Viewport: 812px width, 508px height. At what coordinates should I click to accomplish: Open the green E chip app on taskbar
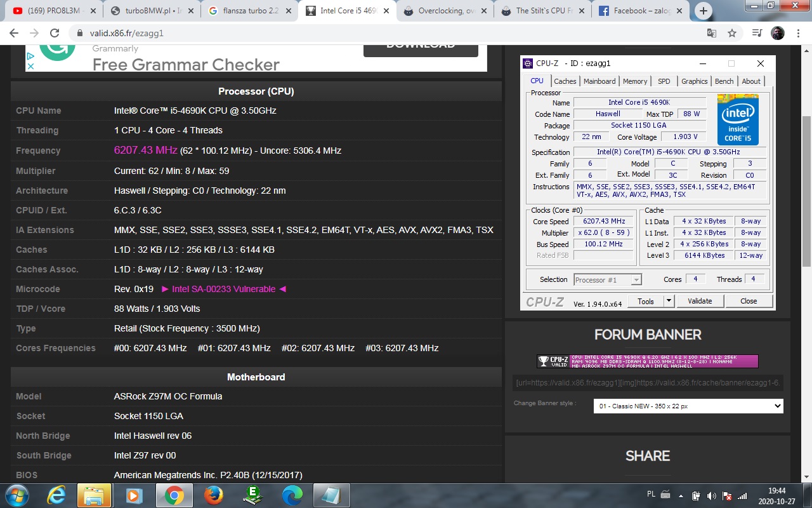[x=252, y=495]
